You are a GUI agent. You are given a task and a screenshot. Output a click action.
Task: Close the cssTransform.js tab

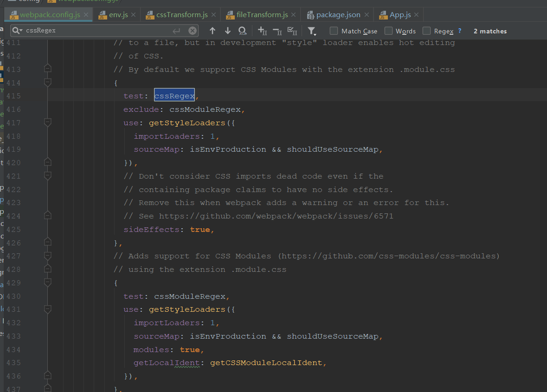click(213, 15)
